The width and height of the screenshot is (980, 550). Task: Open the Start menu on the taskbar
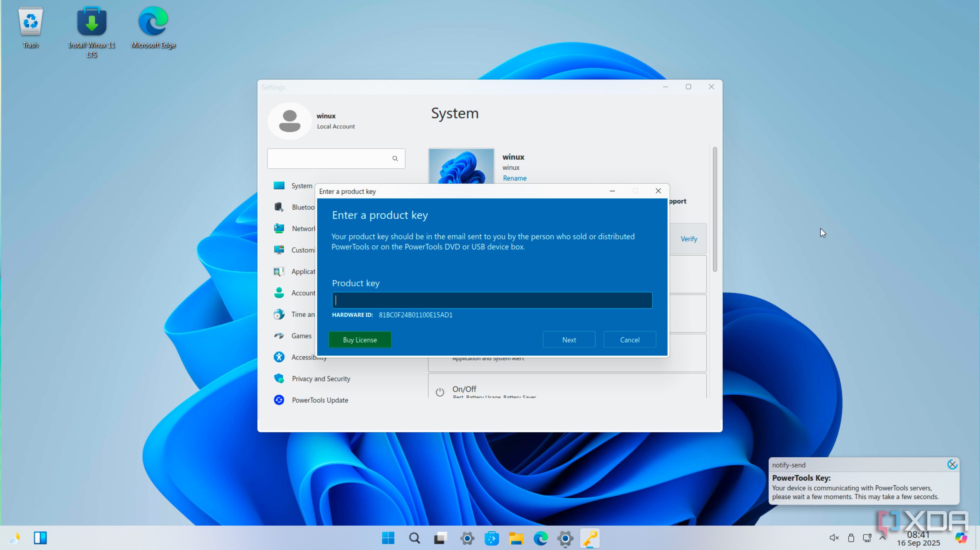pos(388,538)
